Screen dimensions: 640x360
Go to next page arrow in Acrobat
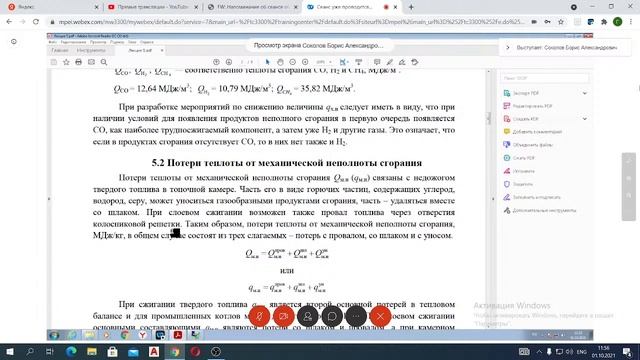(x=229, y=62)
